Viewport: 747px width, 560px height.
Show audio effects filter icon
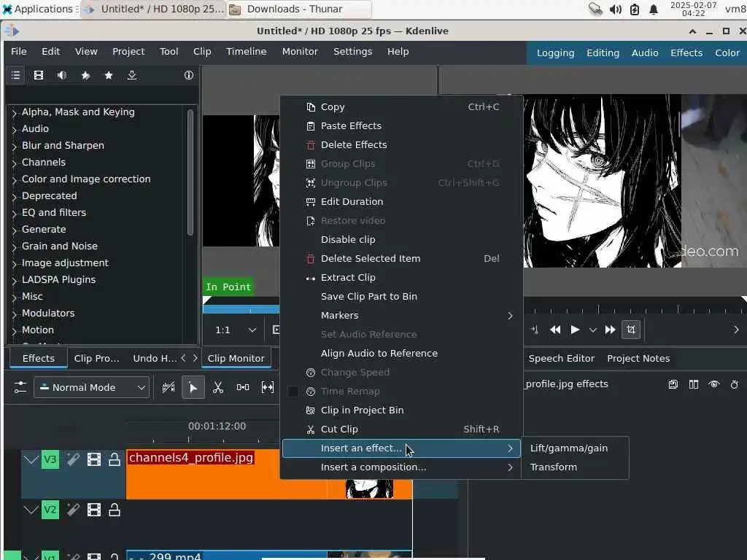click(x=62, y=75)
